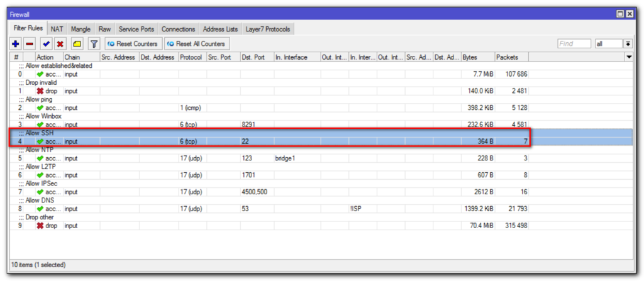Sort rules by the Bytes column header

477,57
